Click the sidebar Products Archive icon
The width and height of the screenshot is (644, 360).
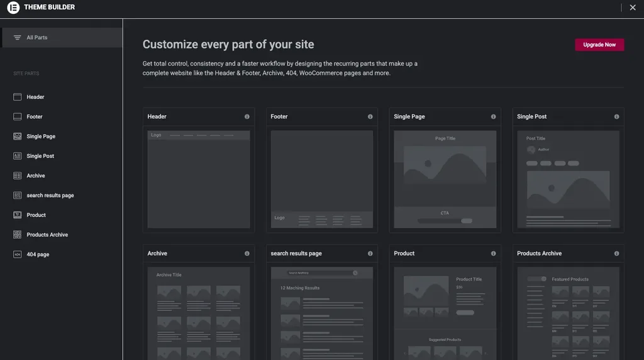pyautogui.click(x=17, y=235)
